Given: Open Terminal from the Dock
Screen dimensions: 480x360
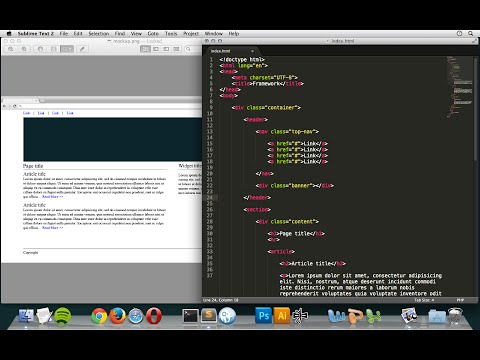Looking at the screenshot, I should coord(190,316).
